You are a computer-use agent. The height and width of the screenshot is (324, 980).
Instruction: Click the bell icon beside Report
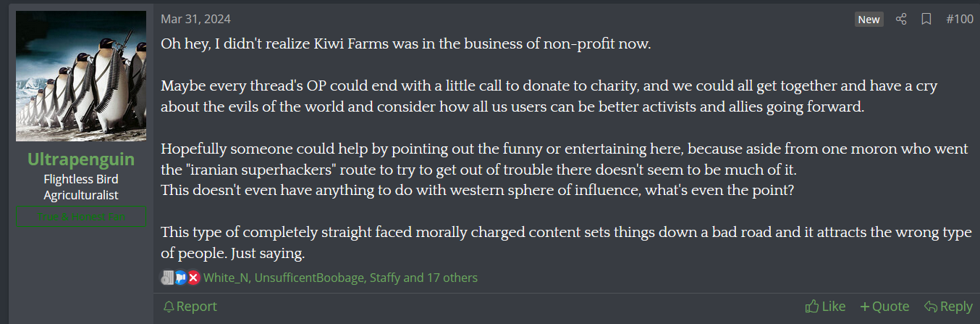[x=169, y=307]
